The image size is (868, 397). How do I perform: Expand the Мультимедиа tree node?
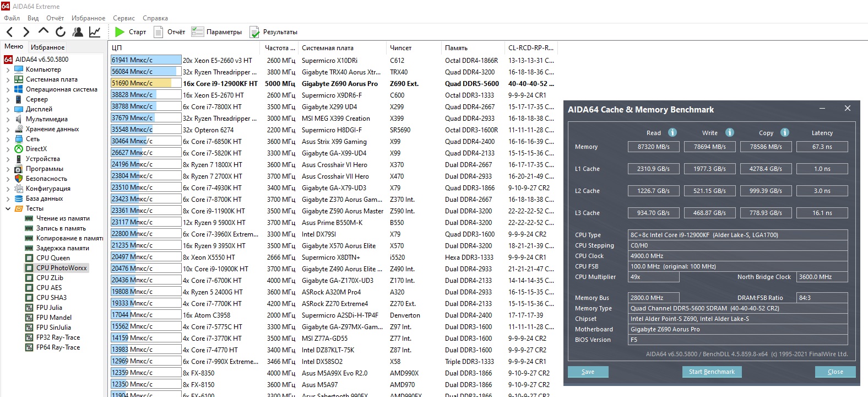8,120
